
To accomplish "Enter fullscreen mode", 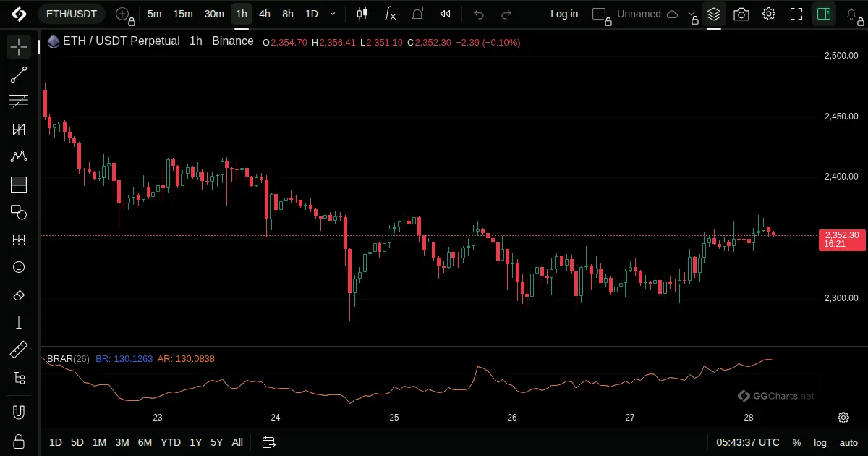I will click(796, 14).
